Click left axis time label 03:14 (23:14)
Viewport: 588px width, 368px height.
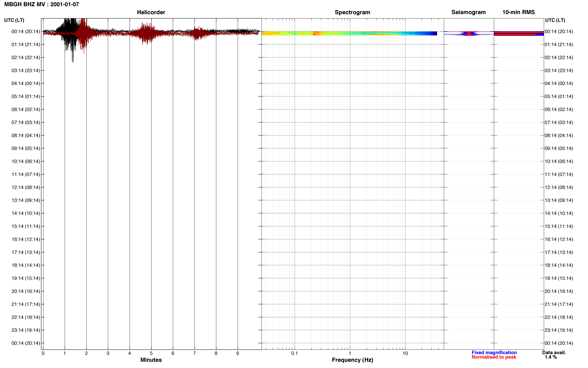pos(26,71)
